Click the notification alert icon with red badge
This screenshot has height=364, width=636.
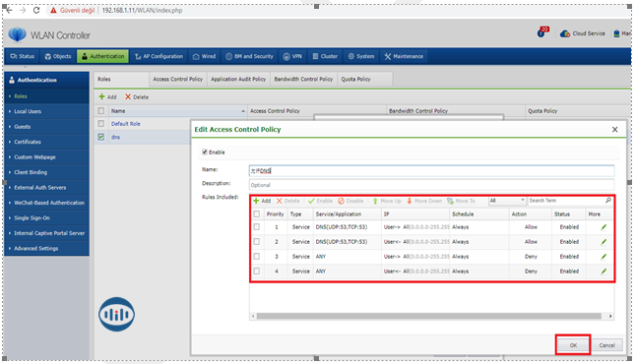542,32
